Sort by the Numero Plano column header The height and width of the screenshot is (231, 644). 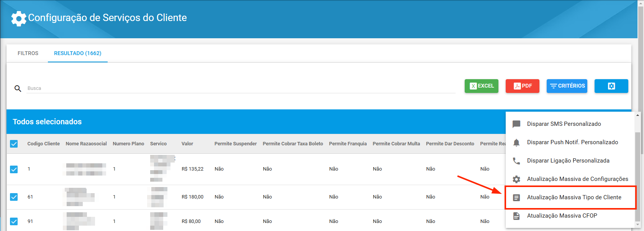pyautogui.click(x=128, y=144)
